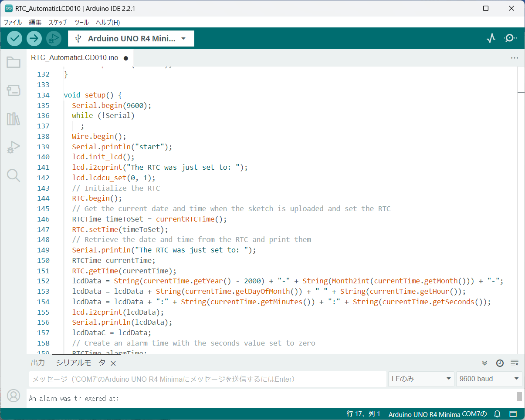Open the 9600 baud rate dropdown
Screen dimensions: 525x420
[x=488, y=379]
